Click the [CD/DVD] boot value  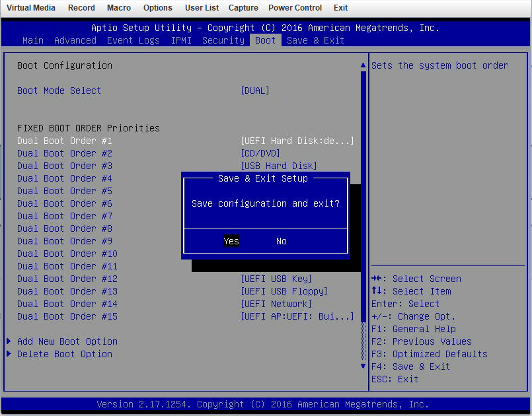(260, 153)
